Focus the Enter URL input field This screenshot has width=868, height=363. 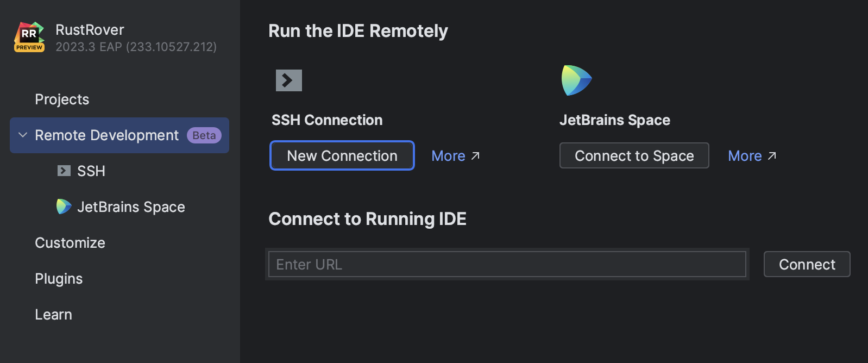click(507, 264)
